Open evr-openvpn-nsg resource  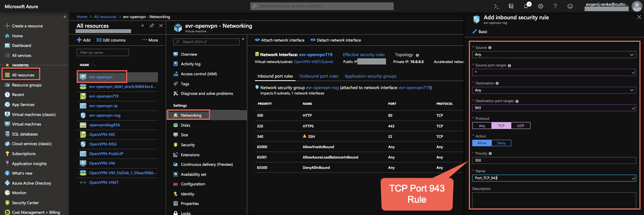(x=105, y=115)
